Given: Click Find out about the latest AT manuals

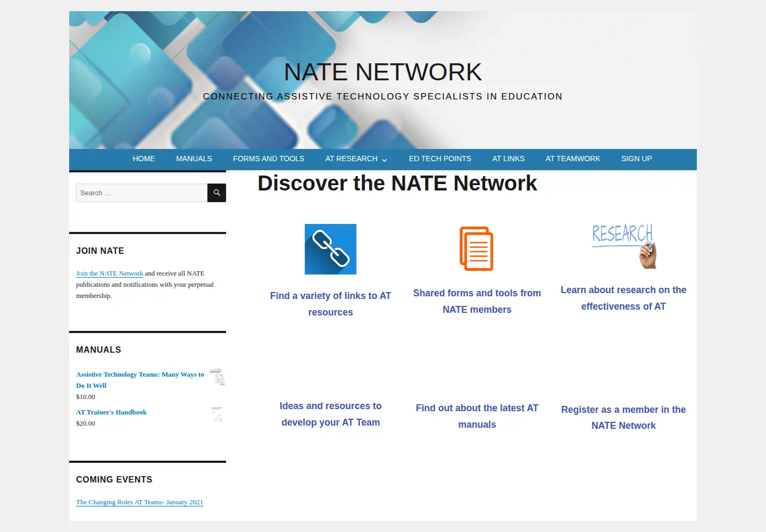Looking at the screenshot, I should click(477, 416).
